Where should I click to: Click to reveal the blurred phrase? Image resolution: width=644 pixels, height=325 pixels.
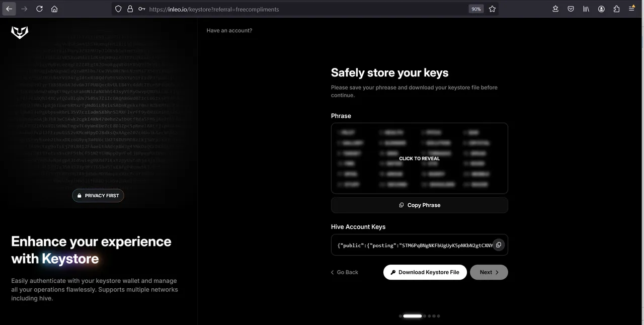click(419, 158)
